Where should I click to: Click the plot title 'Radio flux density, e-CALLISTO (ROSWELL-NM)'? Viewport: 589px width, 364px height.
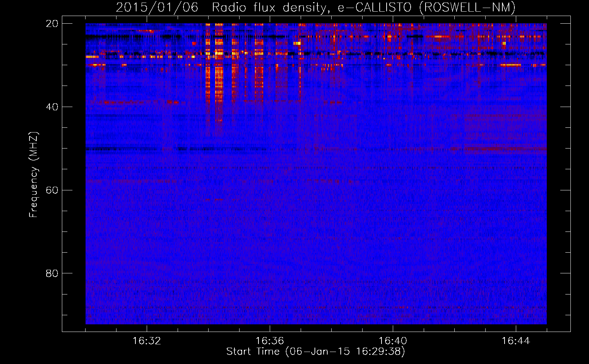coord(364,8)
